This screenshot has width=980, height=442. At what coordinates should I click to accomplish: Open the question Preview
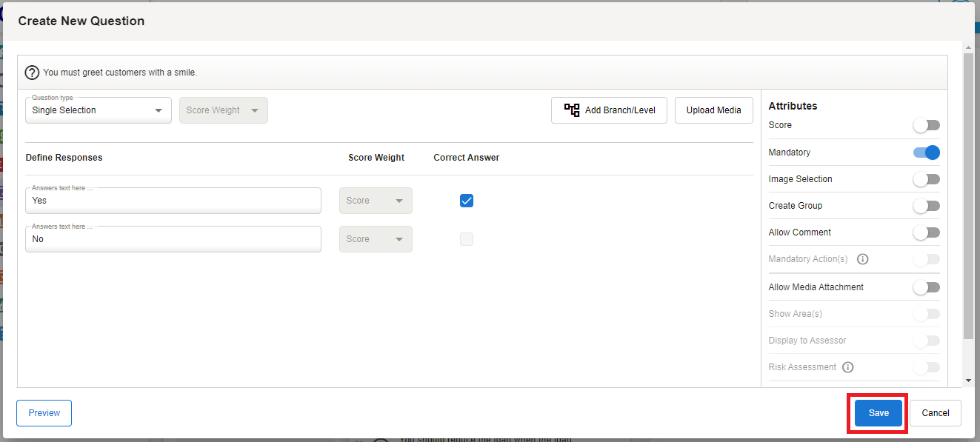[x=44, y=413]
